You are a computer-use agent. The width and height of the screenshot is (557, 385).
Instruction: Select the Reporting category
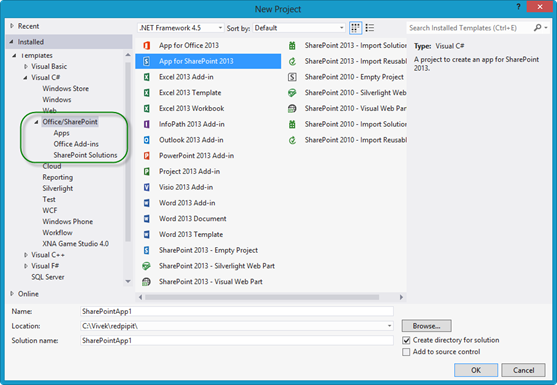click(58, 177)
